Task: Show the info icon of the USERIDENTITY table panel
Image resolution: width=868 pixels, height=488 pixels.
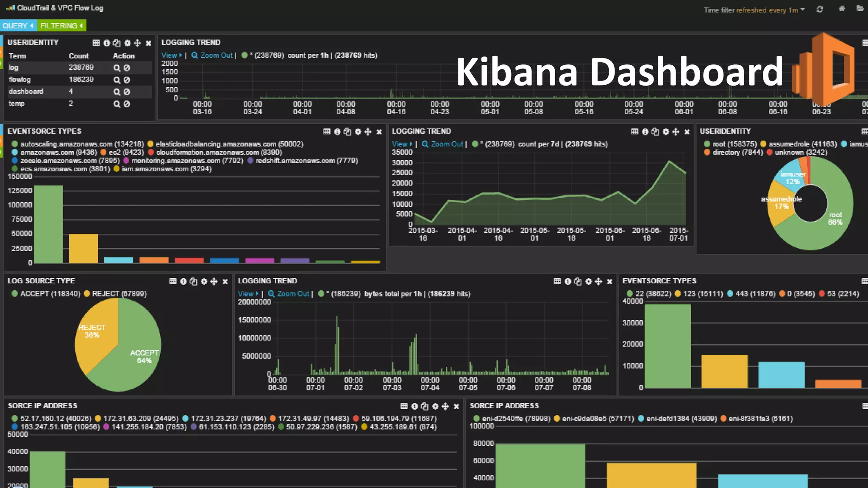Action: (107, 43)
